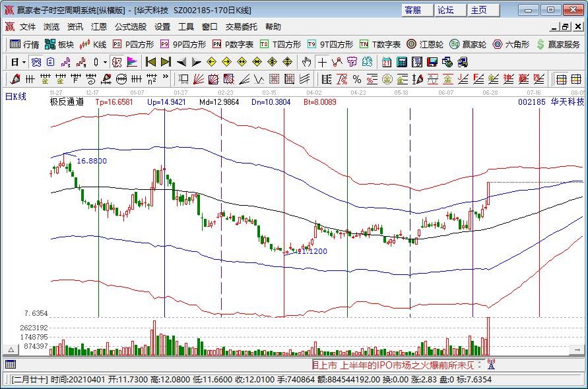Click the magenta flag icon
Image resolution: width=588 pixels, height=389 pixels.
click(132, 62)
